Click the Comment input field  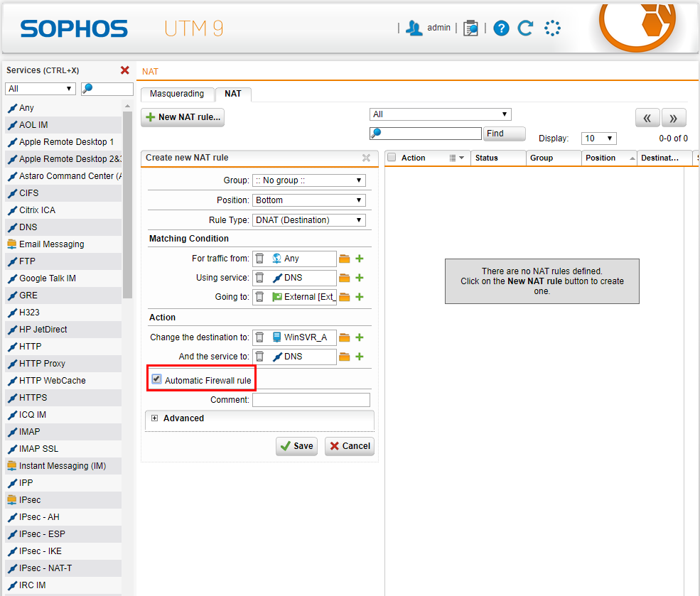point(311,400)
